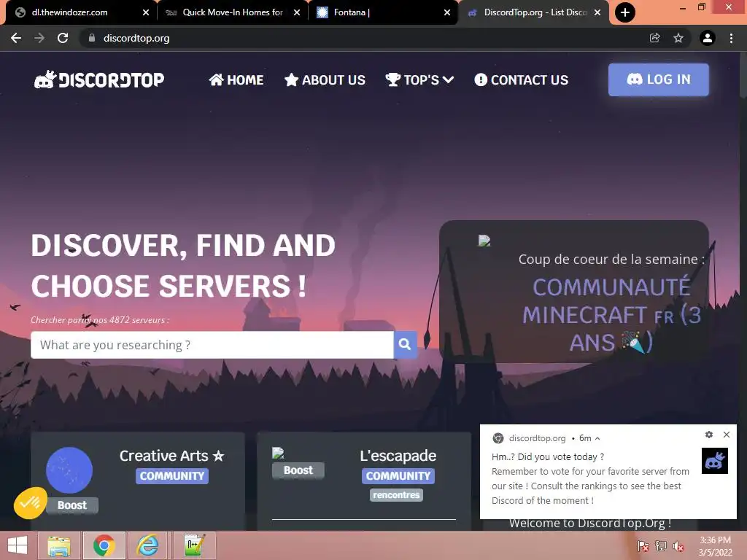Close the Fontana tab

[x=447, y=12]
